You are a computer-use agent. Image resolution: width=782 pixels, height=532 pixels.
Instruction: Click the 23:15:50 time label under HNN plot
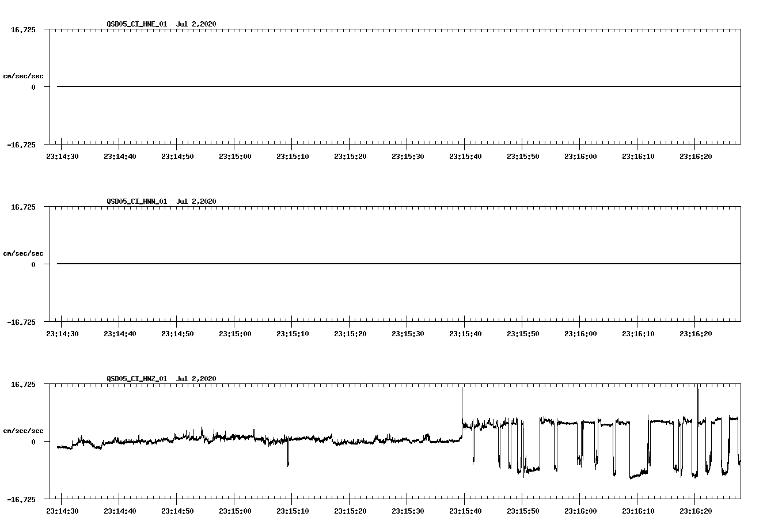[523, 334]
